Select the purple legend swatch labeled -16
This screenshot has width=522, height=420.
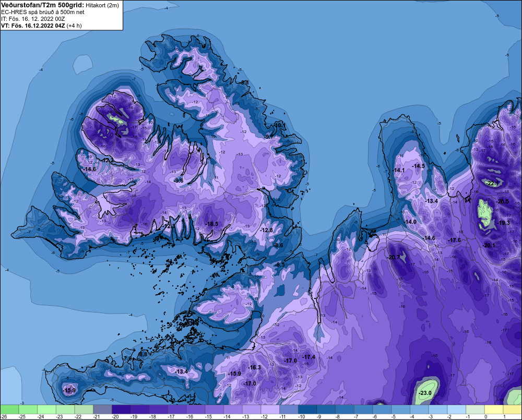pyautogui.click(x=196, y=409)
